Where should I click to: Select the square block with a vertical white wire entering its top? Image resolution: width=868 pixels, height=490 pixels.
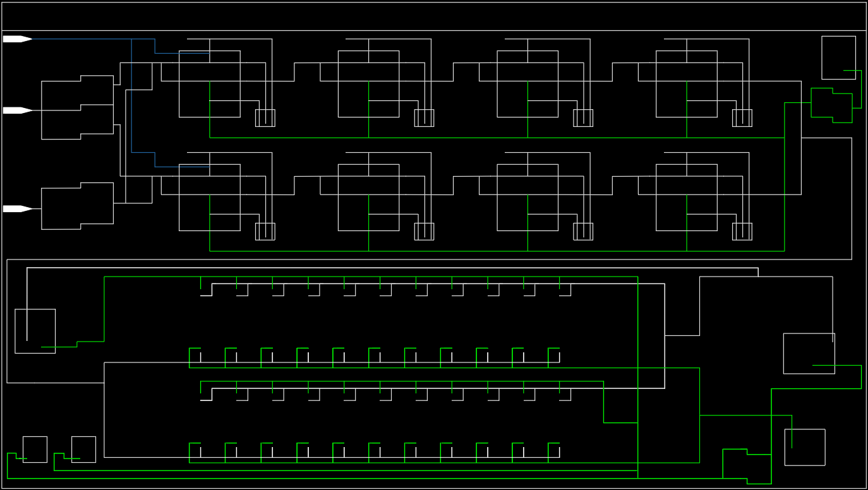tap(35, 331)
